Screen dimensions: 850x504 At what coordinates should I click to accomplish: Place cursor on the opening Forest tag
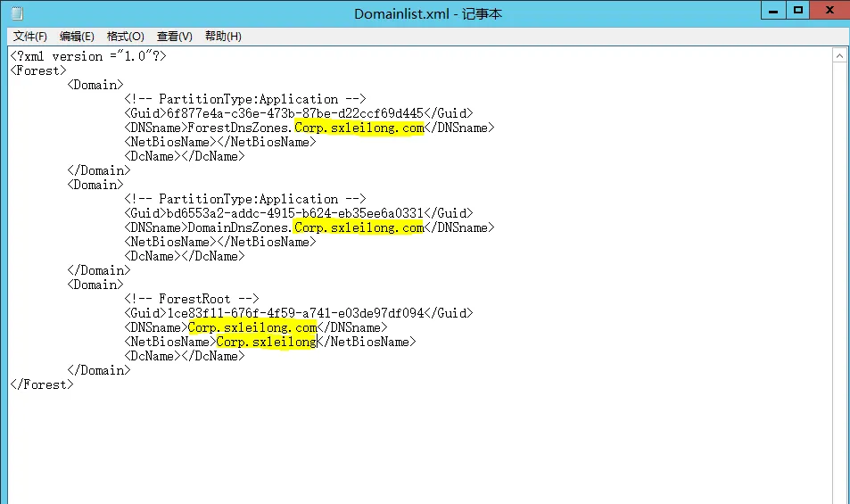(37, 70)
